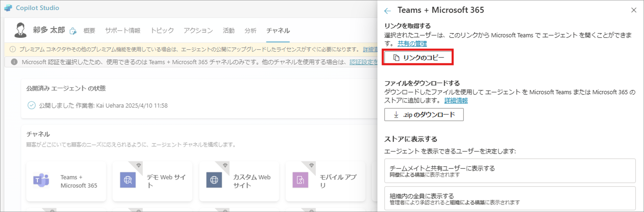Screen dimensions: 644x212
Task: Click the agent avatar icon
Action: [20, 30]
